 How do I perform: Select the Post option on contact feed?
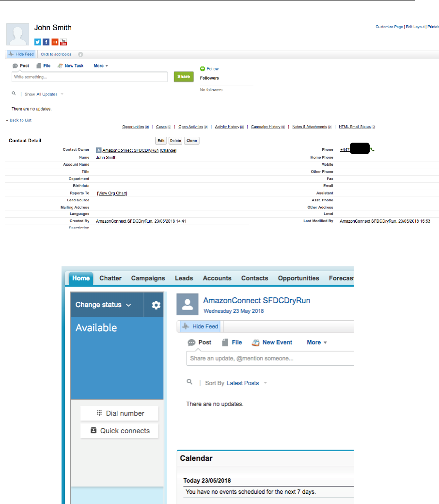click(21, 65)
